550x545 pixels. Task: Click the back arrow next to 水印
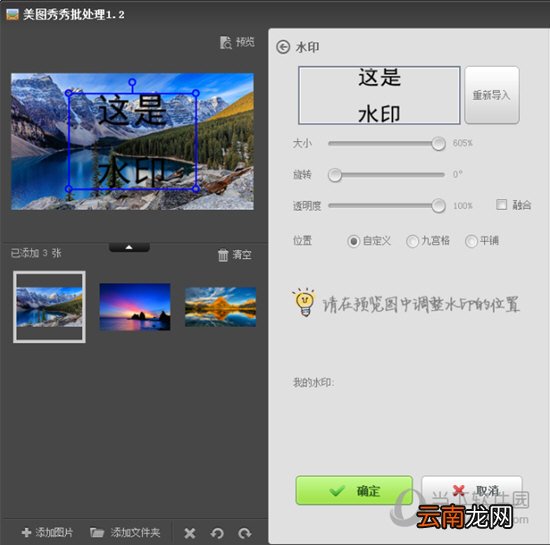pos(283,47)
